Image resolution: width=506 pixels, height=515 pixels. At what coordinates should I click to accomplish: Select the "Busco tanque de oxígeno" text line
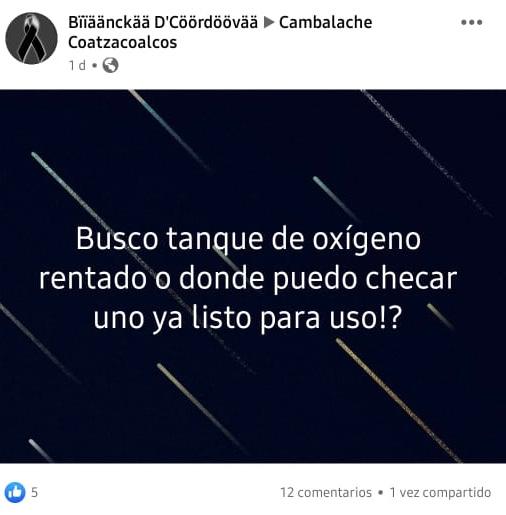248,239
